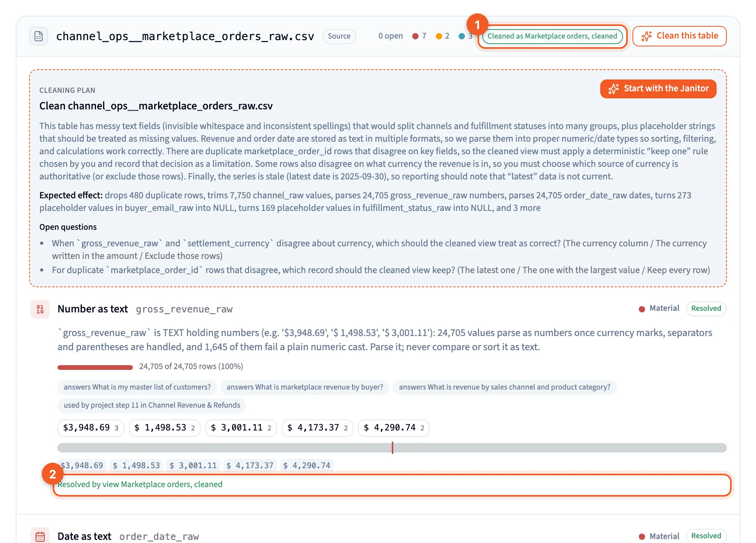Click 'answers What is my master list of customers?' chip
Image resolution: width=756 pixels, height=543 pixels.
coord(137,387)
